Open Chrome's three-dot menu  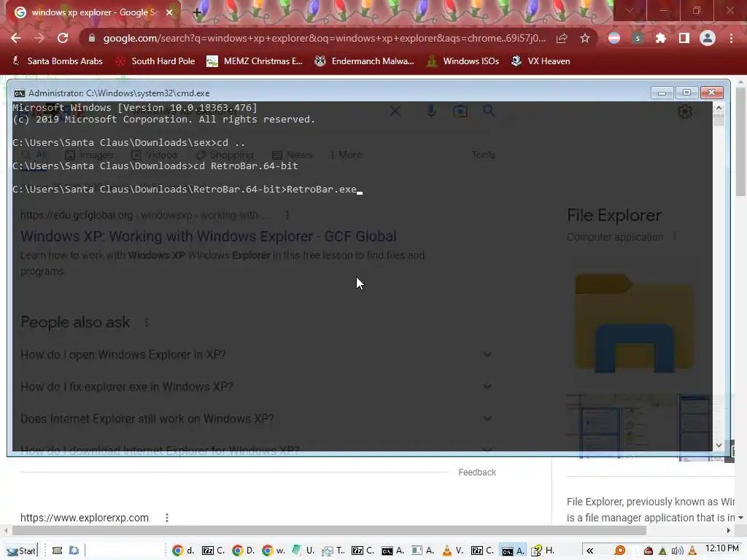(731, 38)
